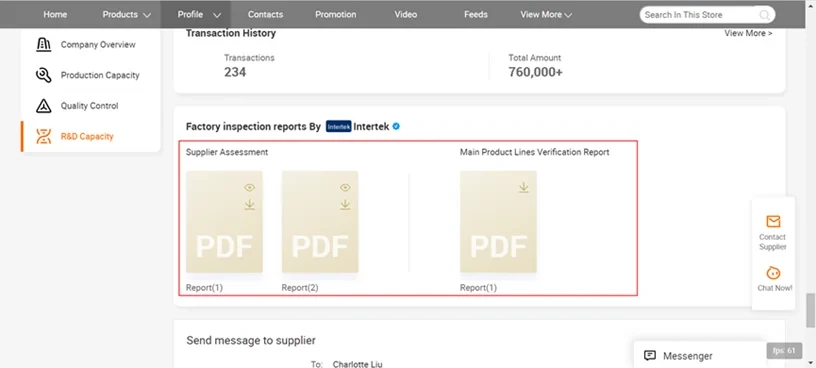Open the Messenger panel

tap(700, 356)
